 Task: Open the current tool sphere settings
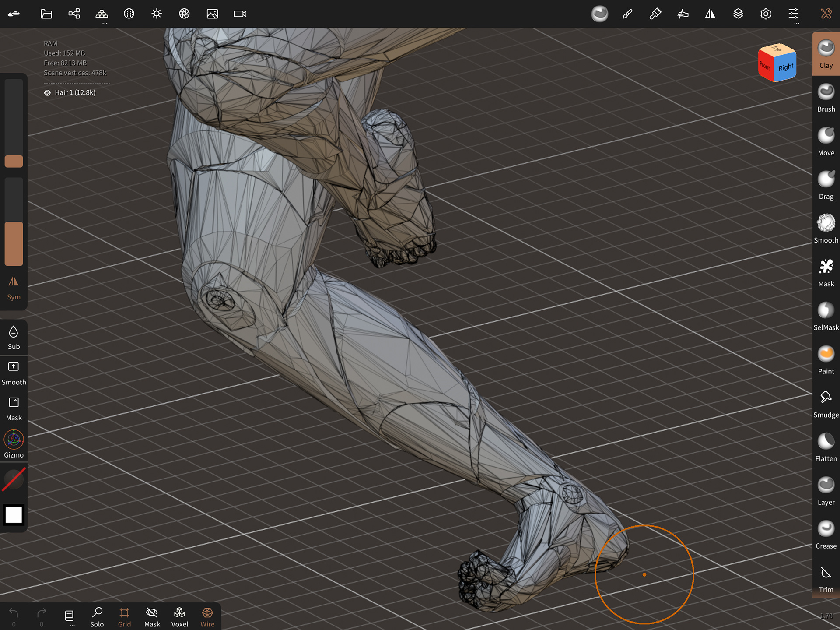pos(599,14)
